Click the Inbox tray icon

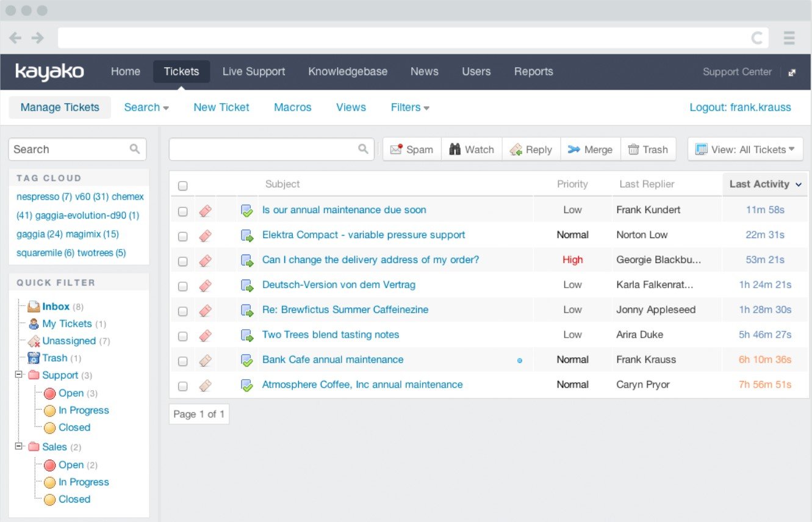34,306
